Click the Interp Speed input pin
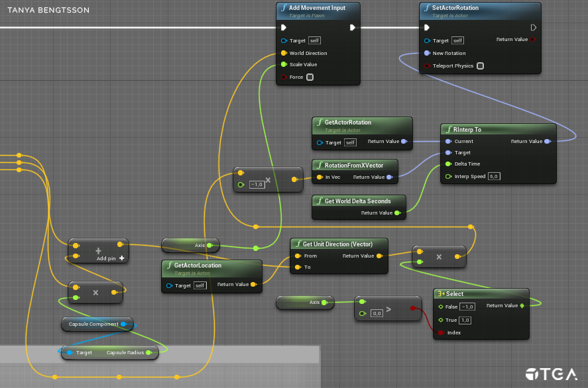 (x=448, y=176)
